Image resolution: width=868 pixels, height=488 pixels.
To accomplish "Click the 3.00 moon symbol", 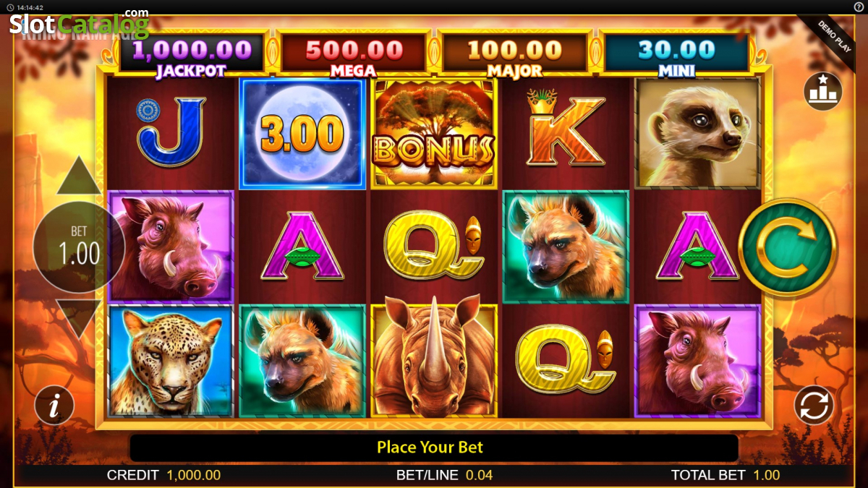I will tap(302, 134).
